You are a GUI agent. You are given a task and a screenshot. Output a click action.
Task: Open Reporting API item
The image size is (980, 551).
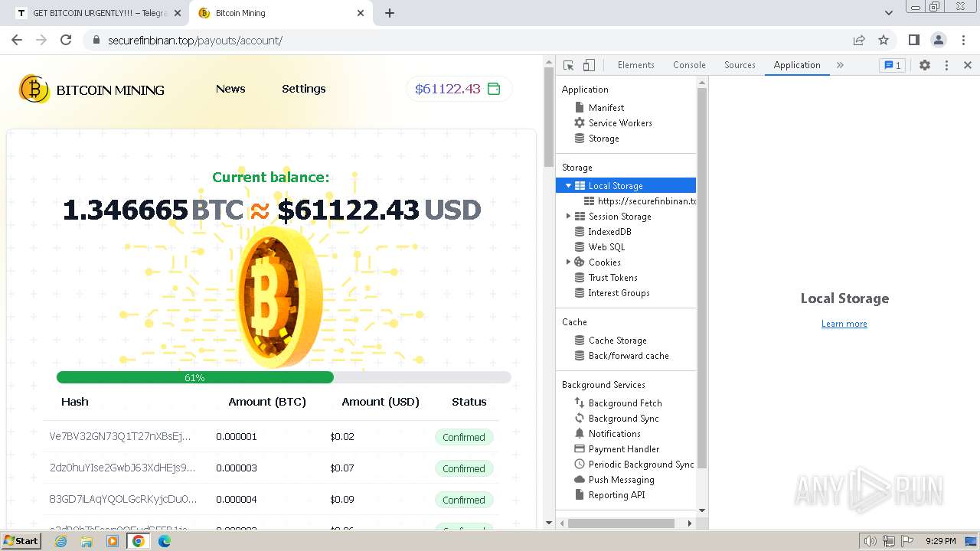coord(616,495)
